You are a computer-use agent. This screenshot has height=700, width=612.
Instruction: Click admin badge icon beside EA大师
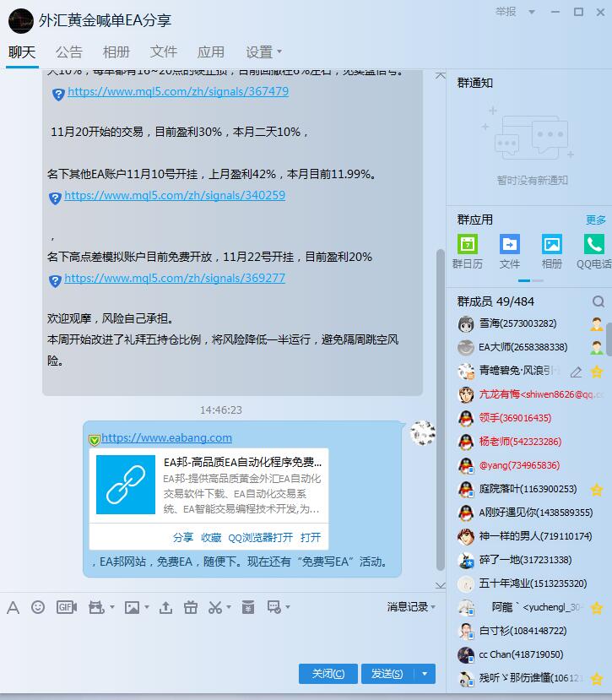(x=597, y=347)
